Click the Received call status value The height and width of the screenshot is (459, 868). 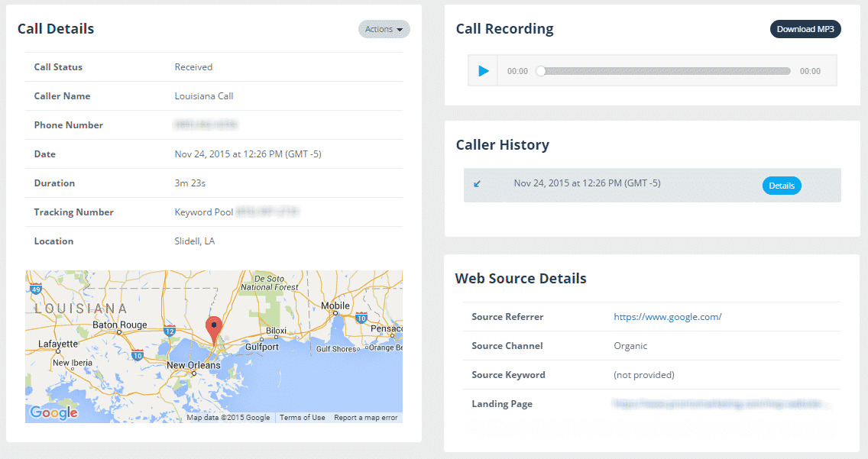(193, 66)
